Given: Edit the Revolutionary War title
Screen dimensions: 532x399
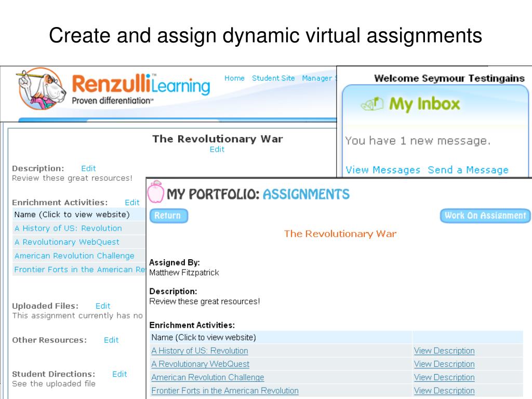Looking at the screenshot, I should pos(217,149).
